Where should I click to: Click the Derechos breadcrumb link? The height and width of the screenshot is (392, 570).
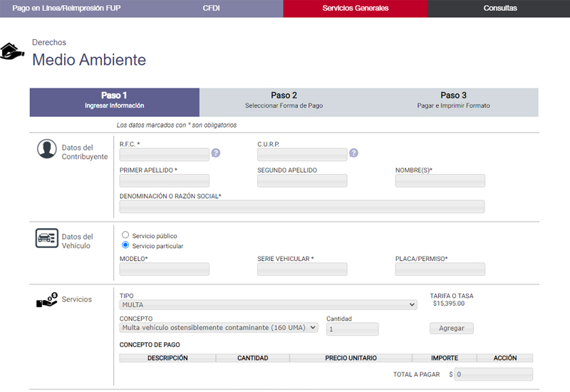tap(49, 43)
